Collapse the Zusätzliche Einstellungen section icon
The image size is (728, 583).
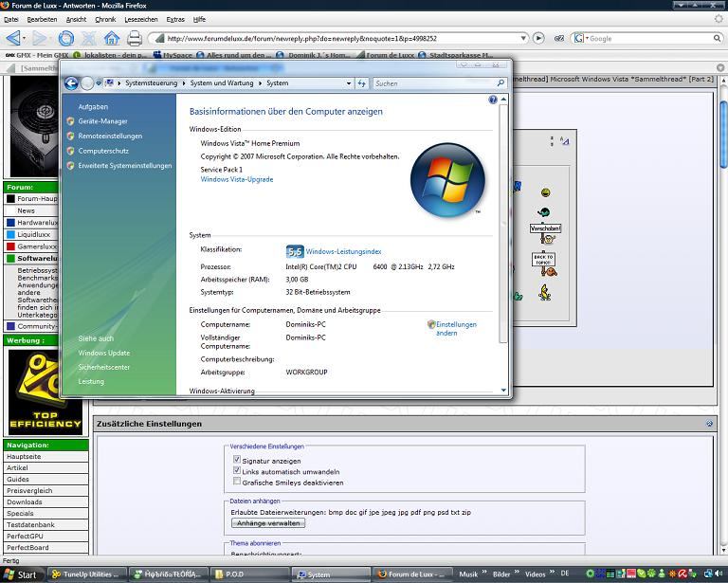(x=709, y=424)
